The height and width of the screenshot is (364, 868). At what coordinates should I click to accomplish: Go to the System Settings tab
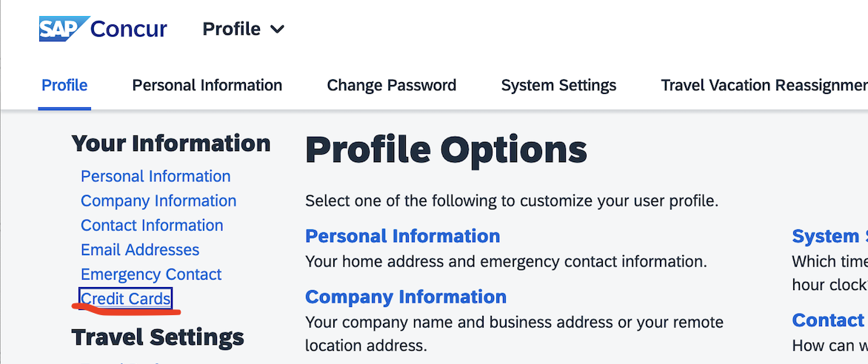558,85
